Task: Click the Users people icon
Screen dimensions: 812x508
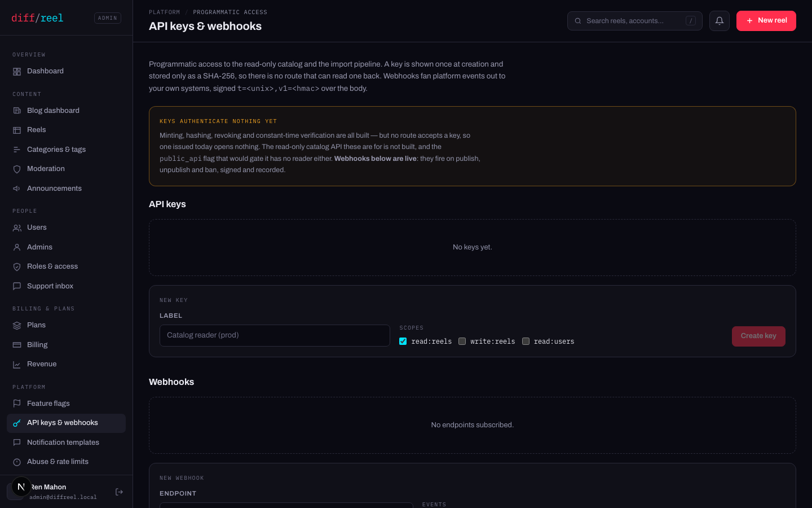Action: coord(17,228)
